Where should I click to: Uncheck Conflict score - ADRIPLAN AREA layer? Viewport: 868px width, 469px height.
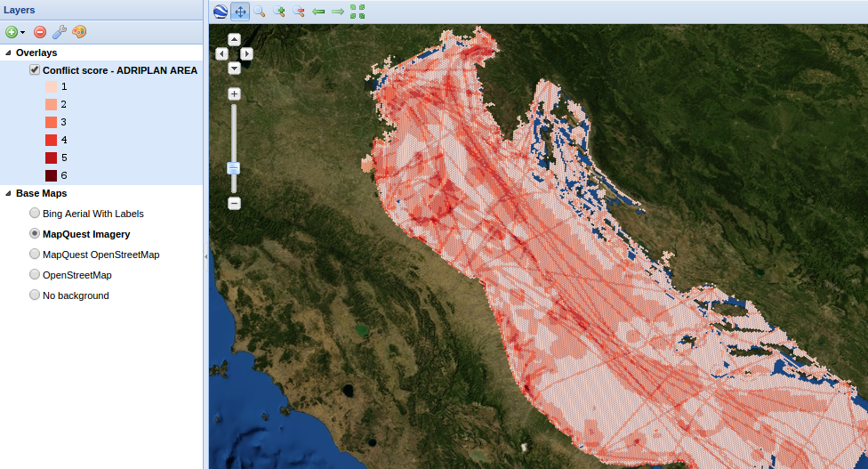[x=35, y=69]
